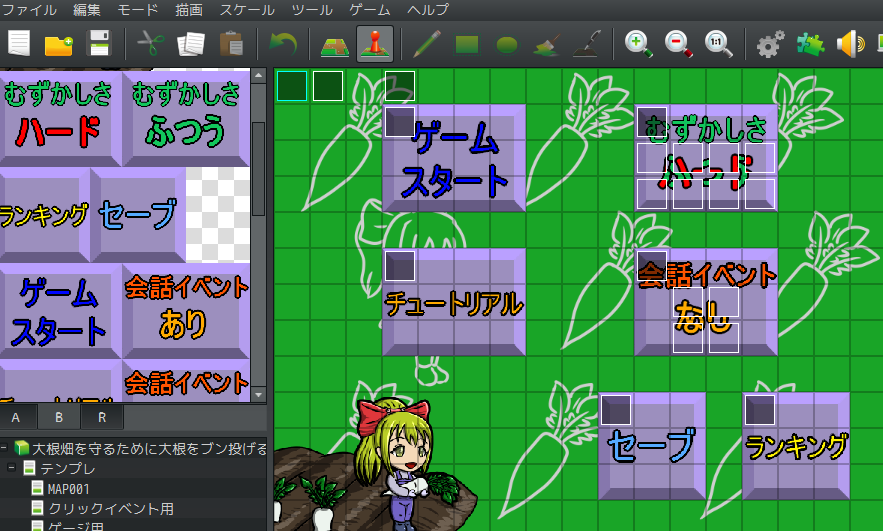Image resolution: width=883 pixels, height=531 pixels.
Task: Select the テンプレ map entry
Action: click(x=68, y=468)
